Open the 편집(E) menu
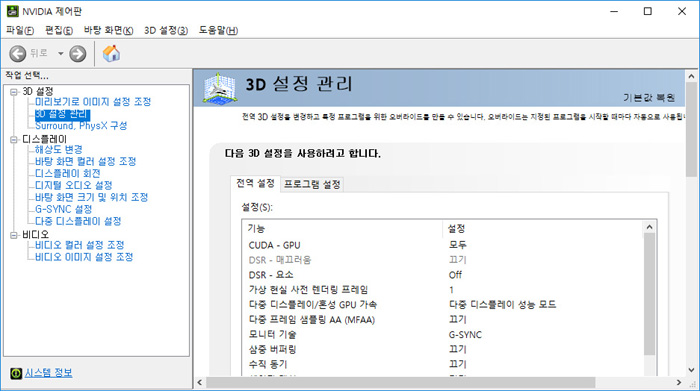Image resolution: width=700 pixels, height=391 pixels. [x=59, y=30]
